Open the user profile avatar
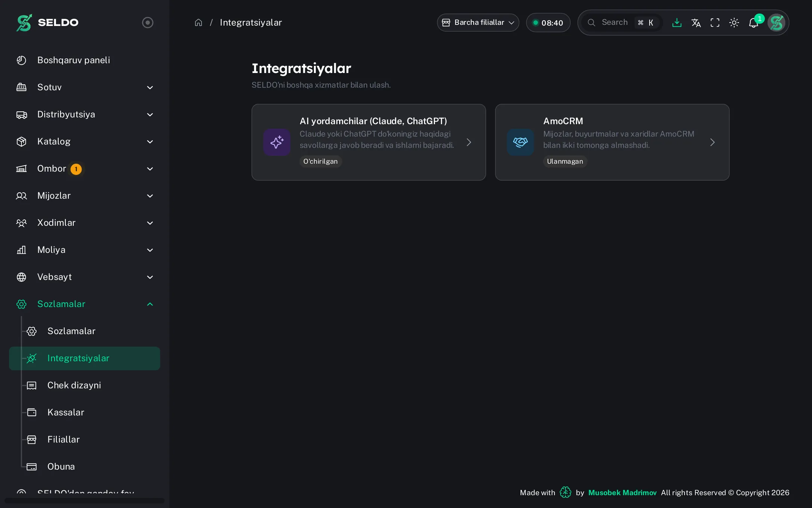Screen dimensions: 812x508 click(777, 23)
